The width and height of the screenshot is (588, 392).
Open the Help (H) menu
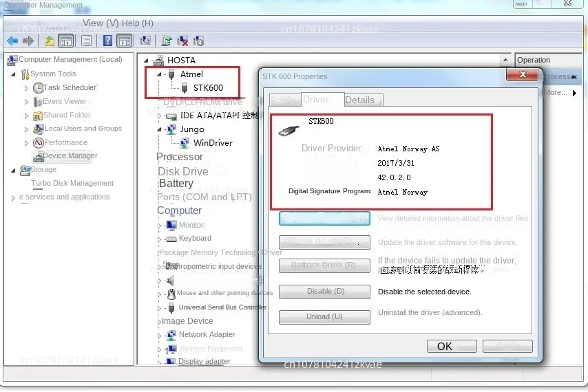[137, 23]
